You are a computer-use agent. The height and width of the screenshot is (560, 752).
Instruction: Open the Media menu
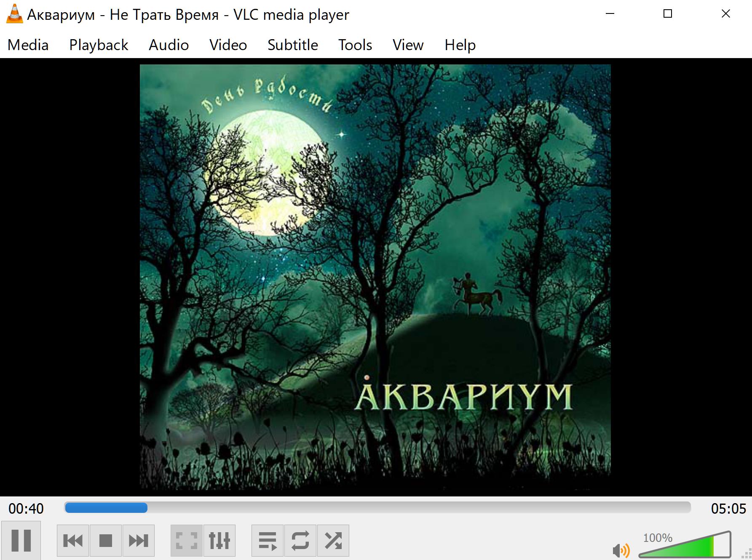click(28, 45)
